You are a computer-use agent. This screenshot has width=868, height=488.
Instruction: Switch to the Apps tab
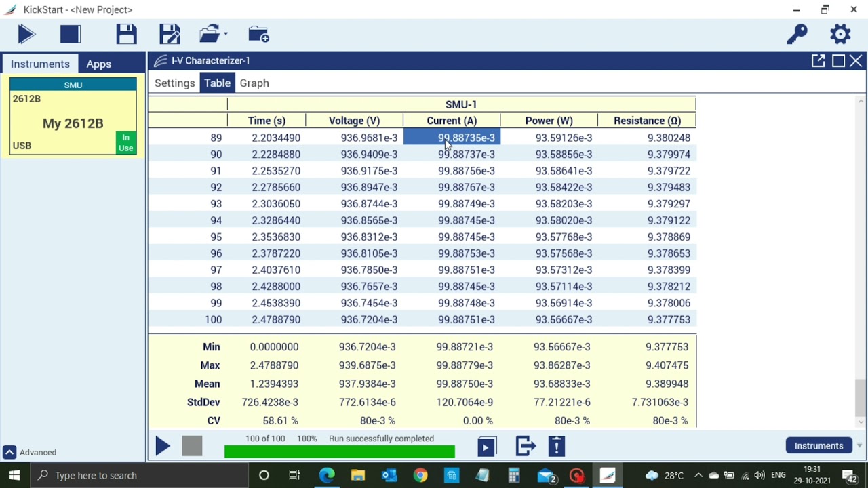point(98,64)
